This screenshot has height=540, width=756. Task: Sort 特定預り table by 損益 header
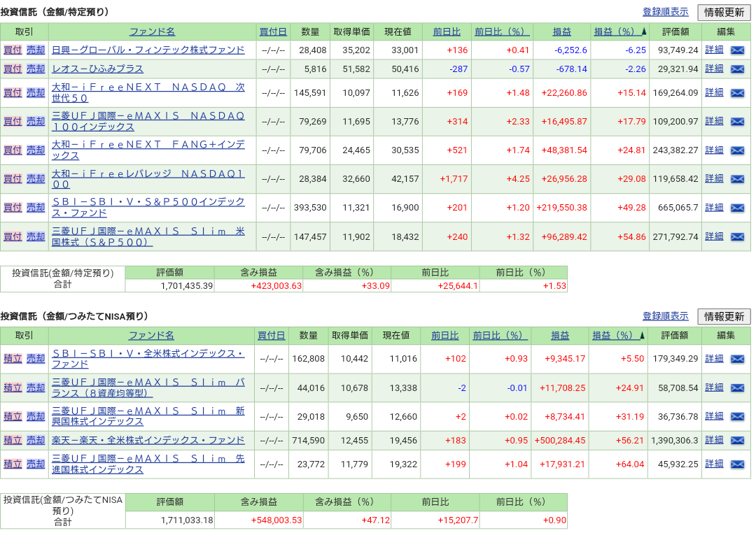point(561,31)
